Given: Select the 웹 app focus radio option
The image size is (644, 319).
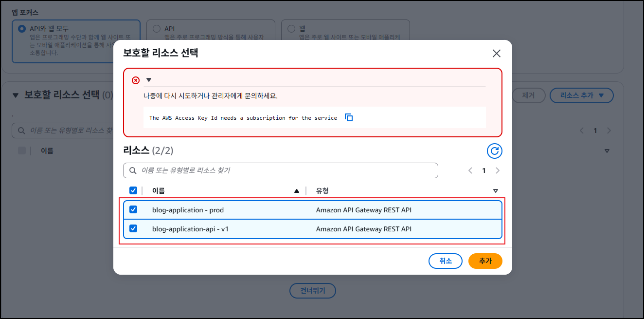Looking at the screenshot, I should click(291, 29).
